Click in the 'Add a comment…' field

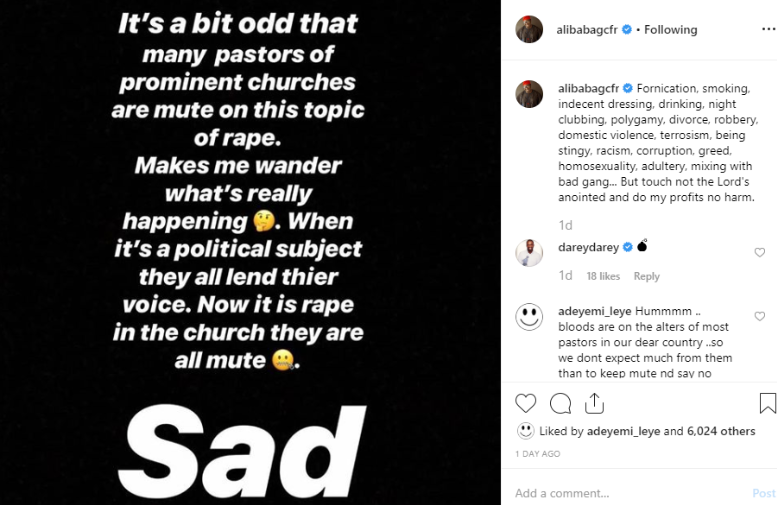(620, 493)
